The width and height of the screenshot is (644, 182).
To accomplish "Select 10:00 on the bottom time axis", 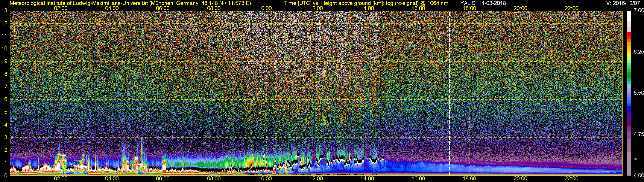I will pos(265,179).
